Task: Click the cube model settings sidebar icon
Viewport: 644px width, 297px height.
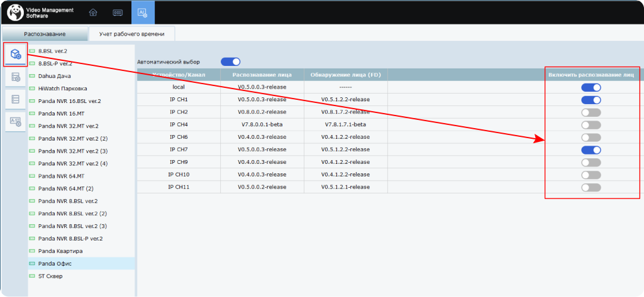Action: 15,55
